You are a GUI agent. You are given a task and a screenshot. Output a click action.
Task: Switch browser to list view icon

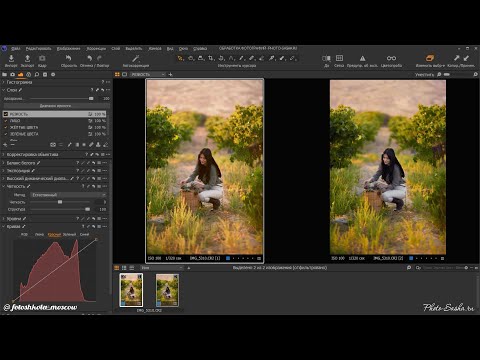[131, 268]
